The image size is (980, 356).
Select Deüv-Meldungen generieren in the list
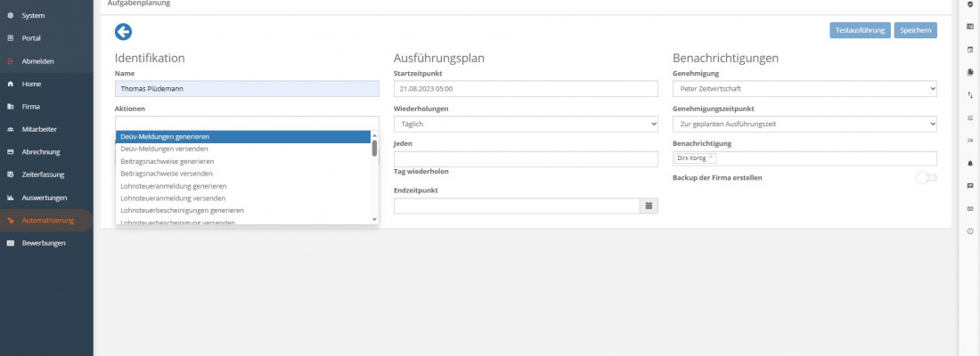click(243, 136)
